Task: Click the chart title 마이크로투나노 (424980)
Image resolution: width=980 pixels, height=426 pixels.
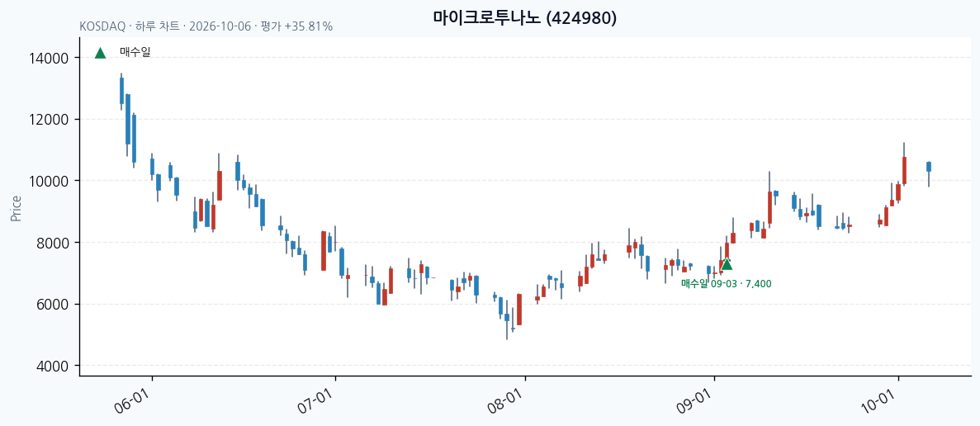Action: (x=524, y=18)
